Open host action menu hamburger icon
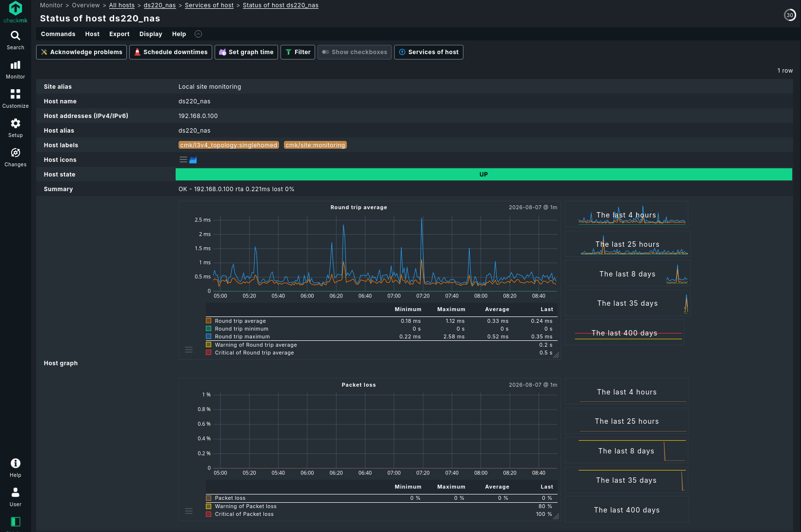 [183, 159]
